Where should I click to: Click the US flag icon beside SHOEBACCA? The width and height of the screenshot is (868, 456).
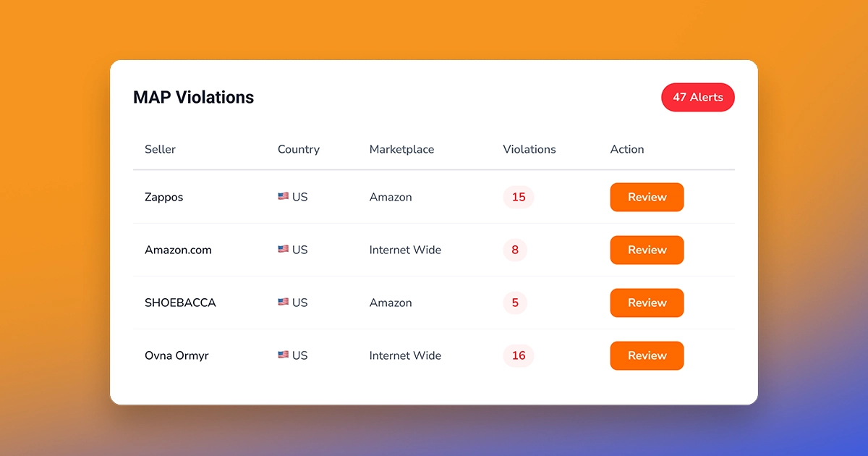283,303
